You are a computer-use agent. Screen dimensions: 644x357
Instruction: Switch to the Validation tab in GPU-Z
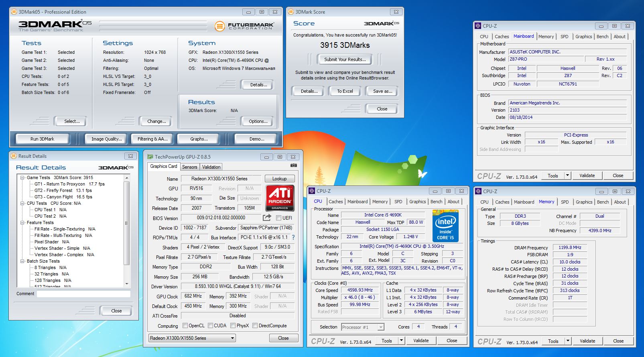pos(211,167)
